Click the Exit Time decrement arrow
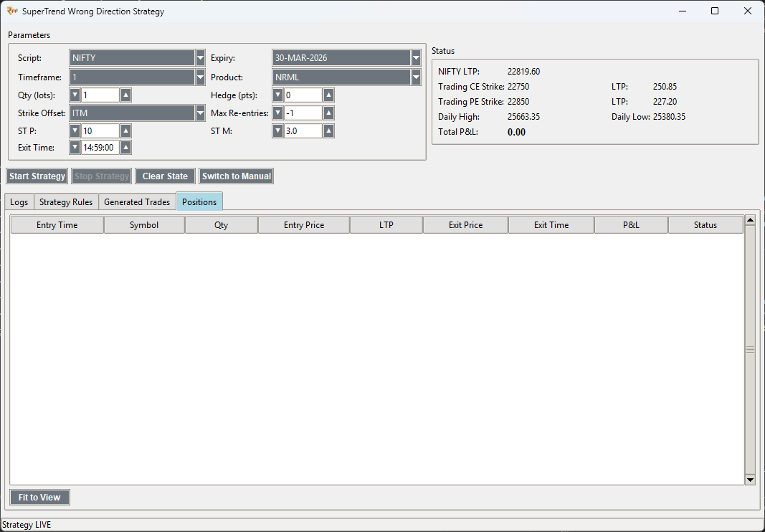The width and height of the screenshot is (765, 532). pos(75,148)
